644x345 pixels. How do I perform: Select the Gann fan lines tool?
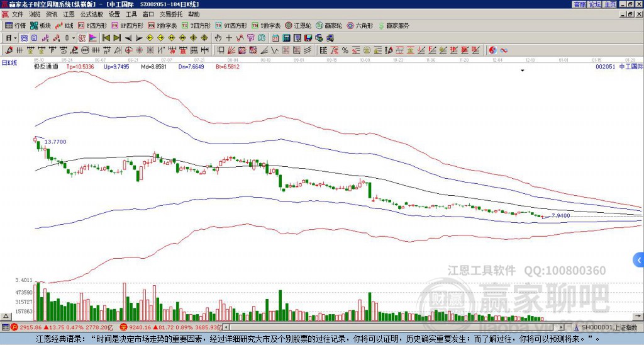pyautogui.click(x=231, y=50)
